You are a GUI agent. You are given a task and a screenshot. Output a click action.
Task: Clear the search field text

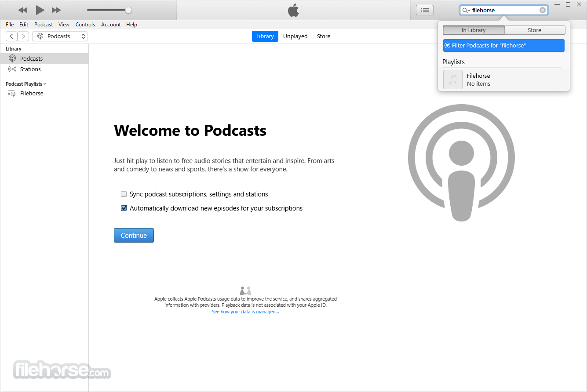[x=543, y=10]
